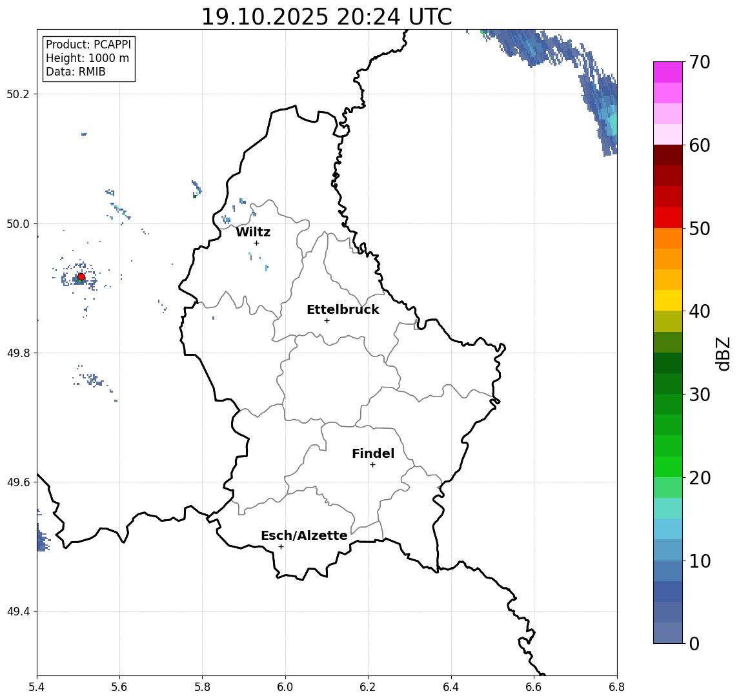Click the latitude axis label 49.8

pos(18,353)
